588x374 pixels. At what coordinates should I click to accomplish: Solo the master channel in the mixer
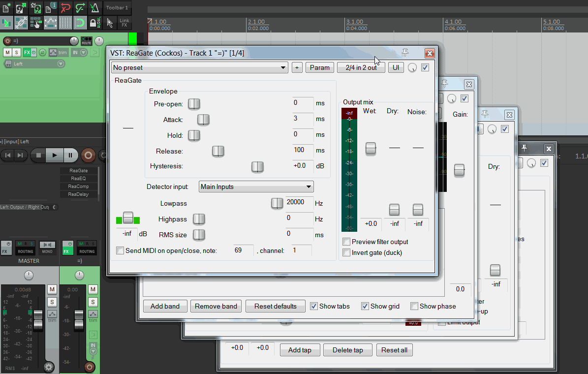point(52,302)
